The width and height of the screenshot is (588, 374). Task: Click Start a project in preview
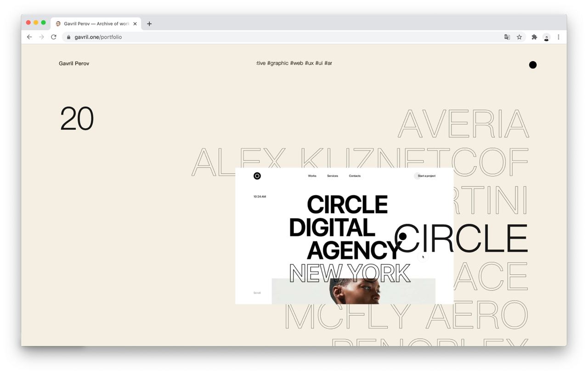pyautogui.click(x=425, y=176)
